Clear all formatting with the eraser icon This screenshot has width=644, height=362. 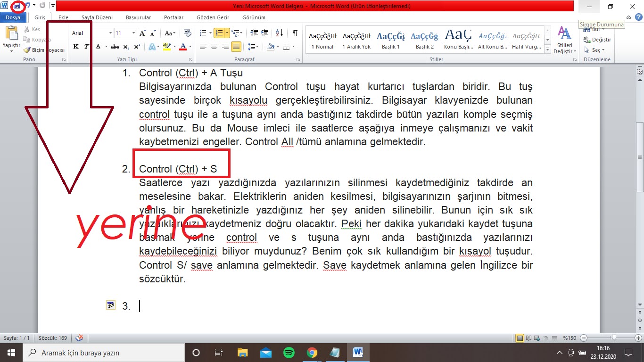(187, 33)
